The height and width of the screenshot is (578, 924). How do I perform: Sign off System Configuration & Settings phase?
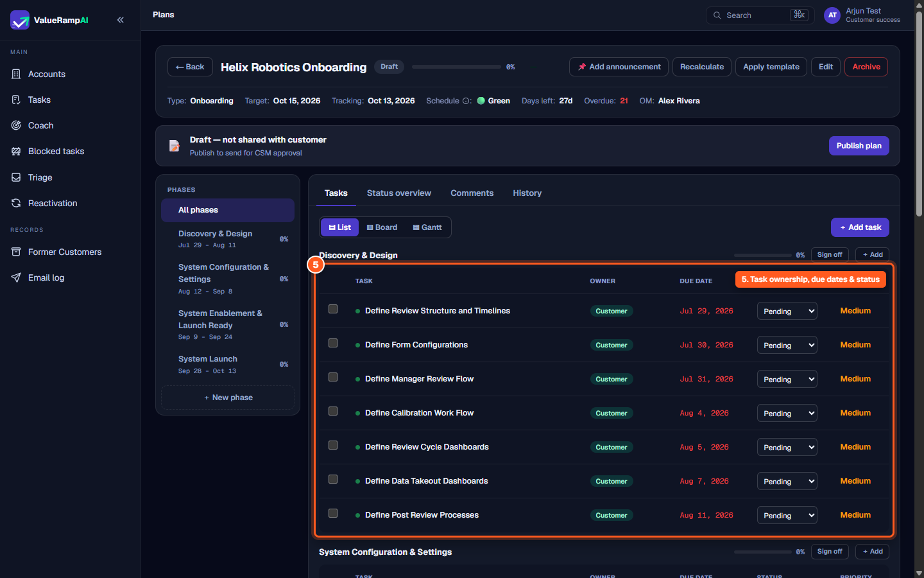[830, 552]
